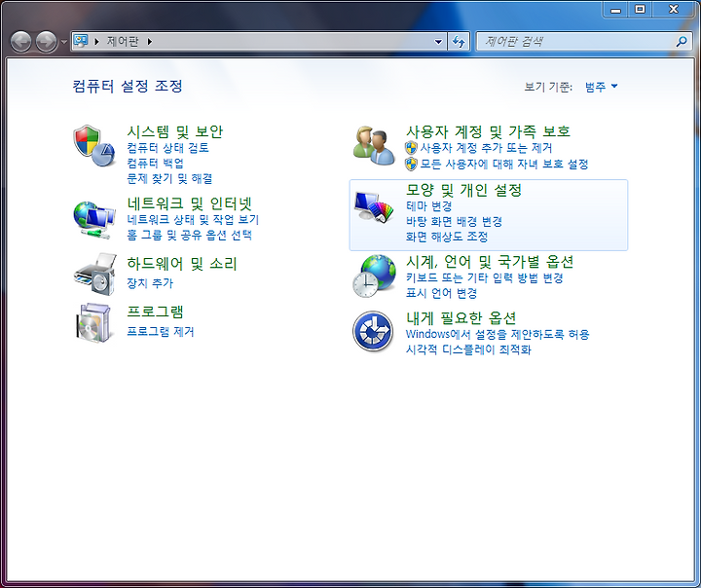Click the 제어판 breadcrumb segment

point(123,42)
